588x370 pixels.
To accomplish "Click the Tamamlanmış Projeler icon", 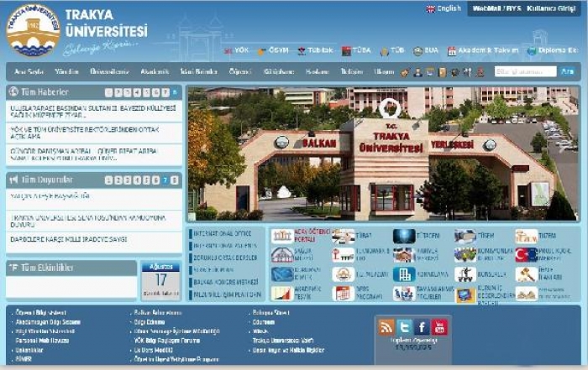I will (404, 294).
